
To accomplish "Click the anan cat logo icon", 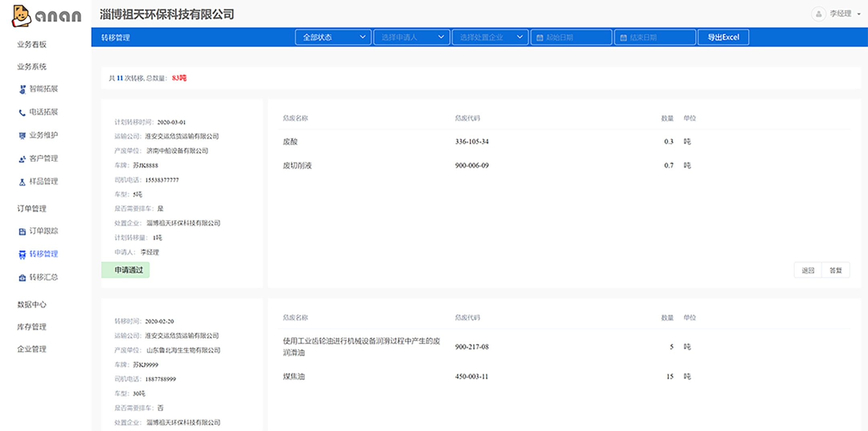I will [x=21, y=16].
